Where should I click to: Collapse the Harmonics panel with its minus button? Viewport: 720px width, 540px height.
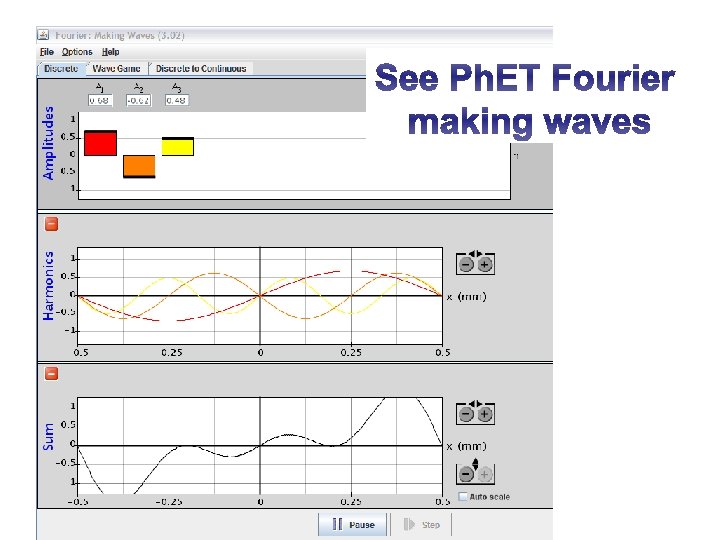click(x=51, y=224)
